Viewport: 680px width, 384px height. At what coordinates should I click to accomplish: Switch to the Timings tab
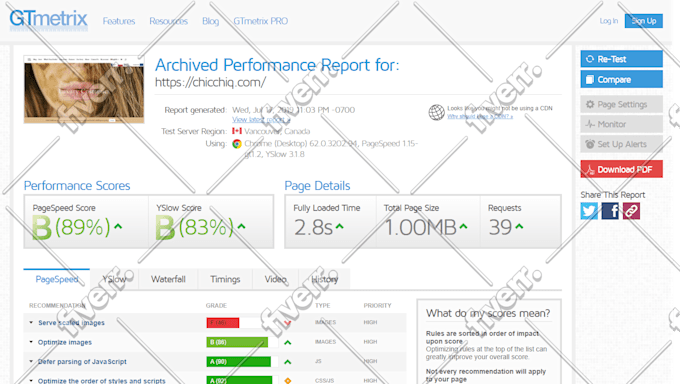click(x=225, y=279)
